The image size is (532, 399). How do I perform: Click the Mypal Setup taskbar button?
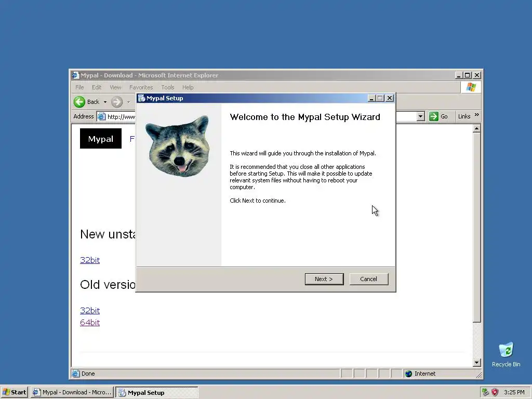click(x=157, y=393)
